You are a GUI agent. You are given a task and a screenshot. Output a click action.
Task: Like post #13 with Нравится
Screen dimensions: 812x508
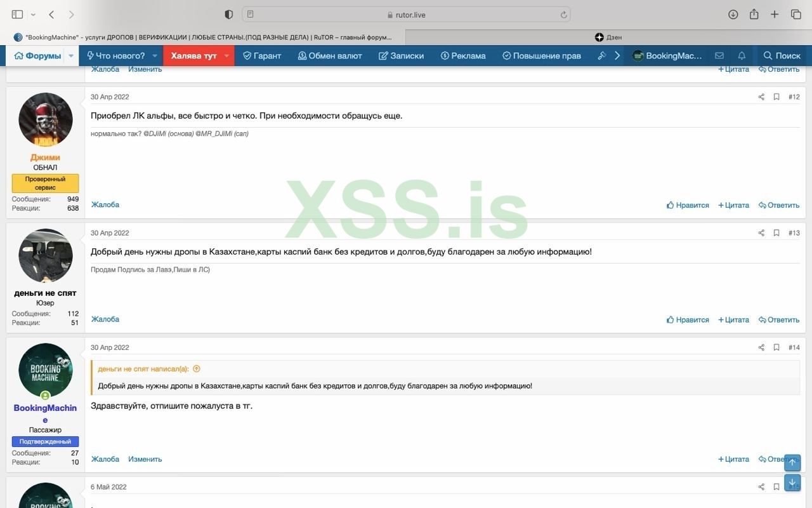pyautogui.click(x=688, y=319)
